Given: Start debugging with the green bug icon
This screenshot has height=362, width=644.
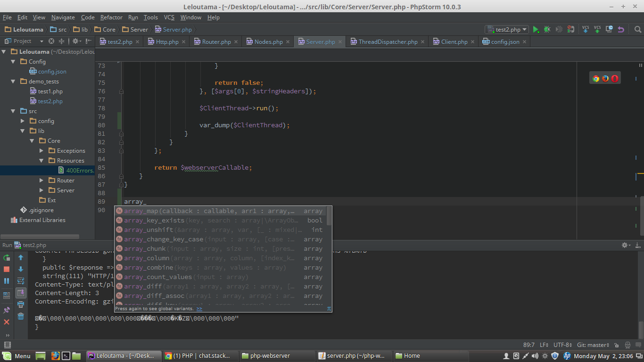Looking at the screenshot, I should click(x=547, y=29).
